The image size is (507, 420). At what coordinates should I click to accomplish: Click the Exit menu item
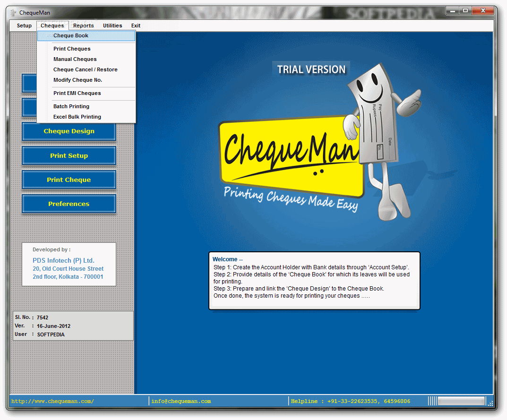click(136, 26)
